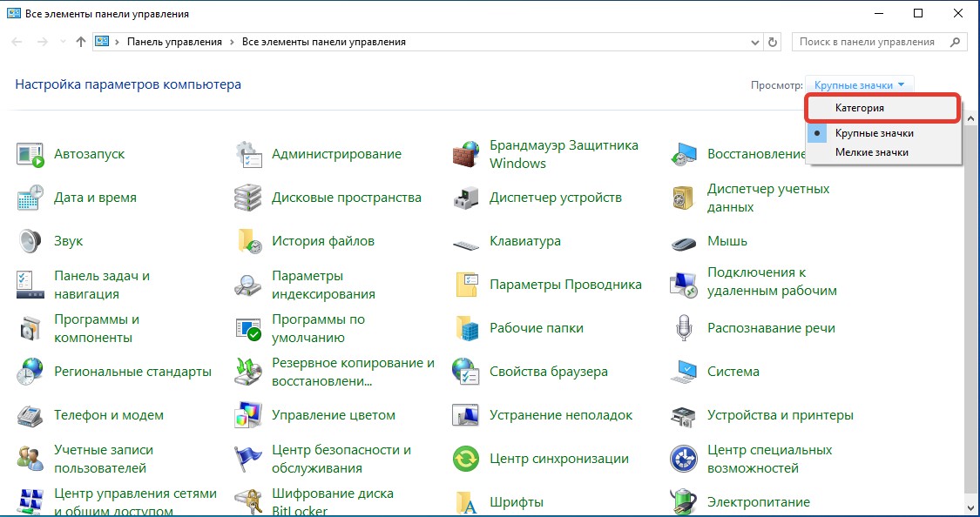Click the Распознавание речи microphone icon
The height and width of the screenshot is (517, 980).
(684, 328)
